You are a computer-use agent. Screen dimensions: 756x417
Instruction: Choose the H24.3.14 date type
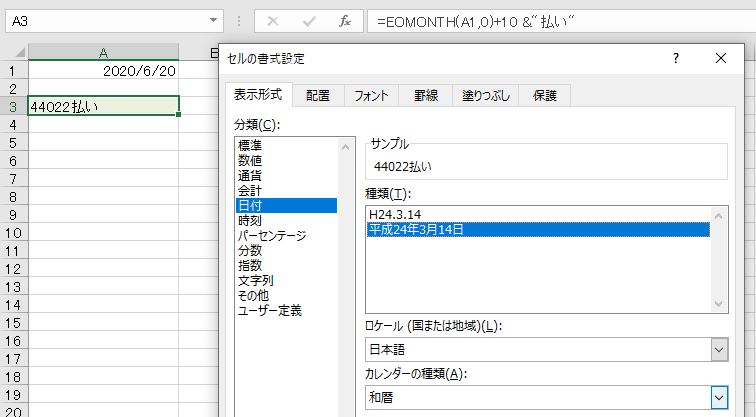pyautogui.click(x=538, y=215)
